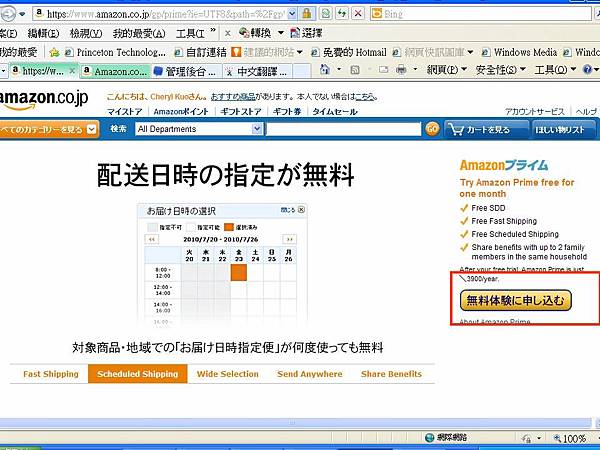This screenshot has width=600, height=450.
Task: Expand the menu bar overflow chevron
Action: [213, 31]
